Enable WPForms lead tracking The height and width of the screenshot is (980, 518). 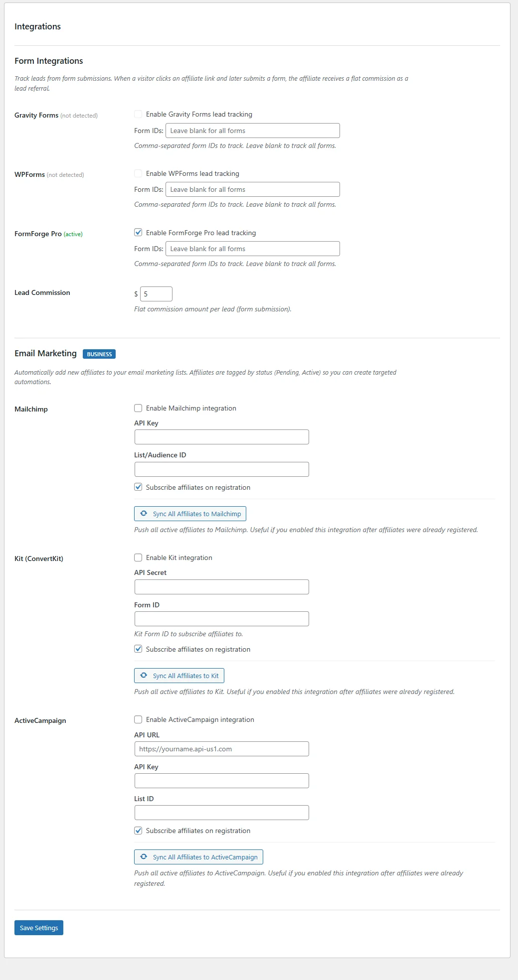point(138,173)
